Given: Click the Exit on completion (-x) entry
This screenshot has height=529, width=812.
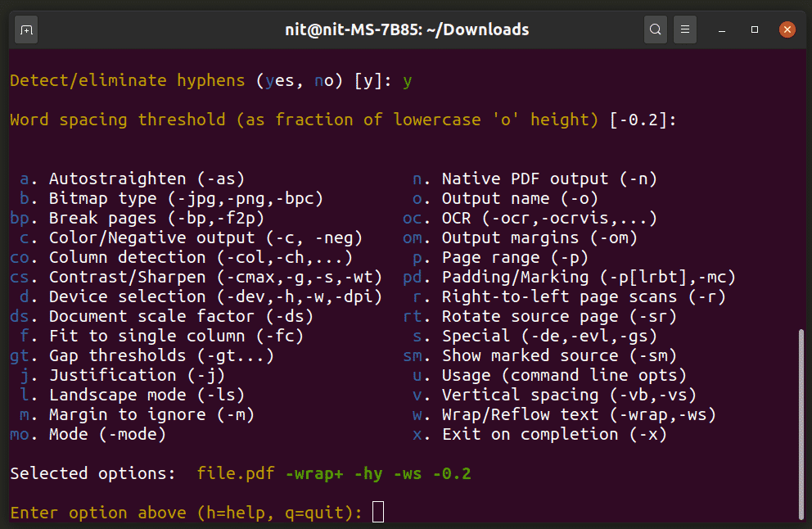Looking at the screenshot, I should [553, 434].
